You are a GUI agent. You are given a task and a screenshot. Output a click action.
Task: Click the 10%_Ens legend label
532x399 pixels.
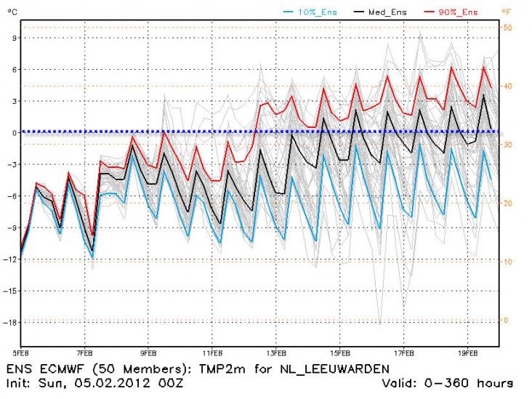[317, 12]
